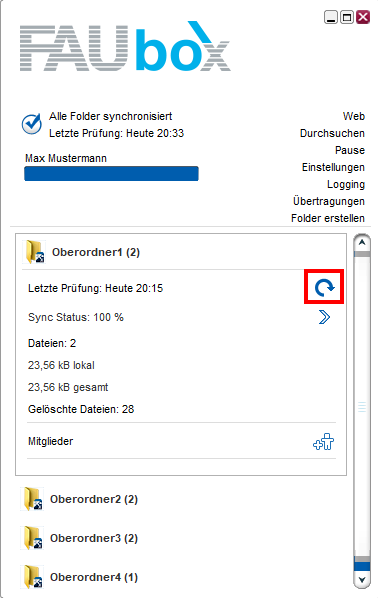Show Übertragungen

(x=329, y=201)
